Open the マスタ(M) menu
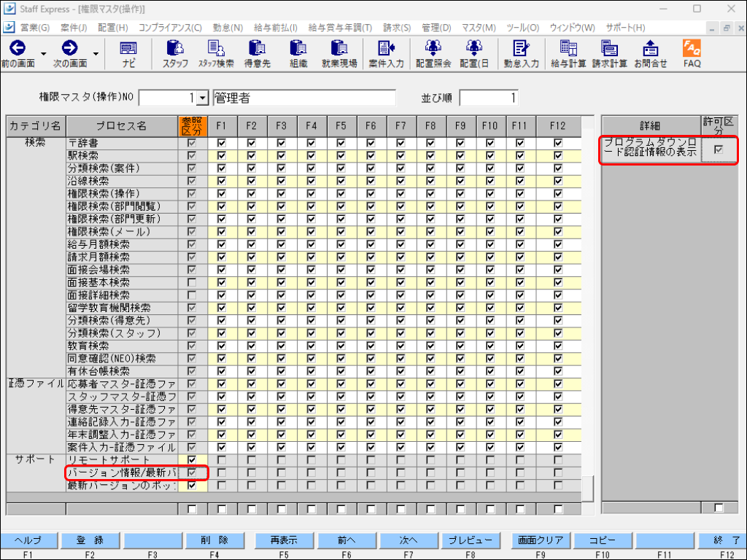This screenshot has height=560, width=747. point(479,28)
